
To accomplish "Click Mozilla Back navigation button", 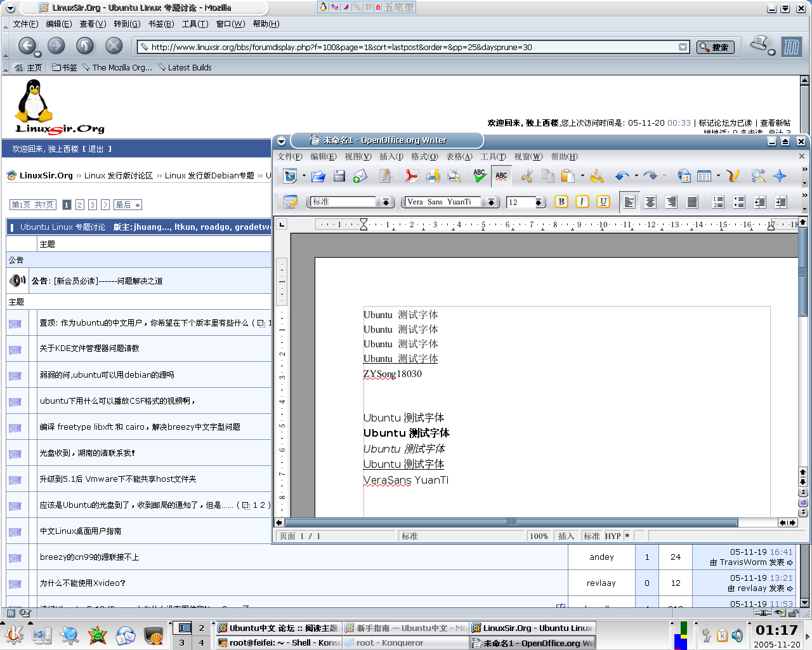I will point(27,46).
